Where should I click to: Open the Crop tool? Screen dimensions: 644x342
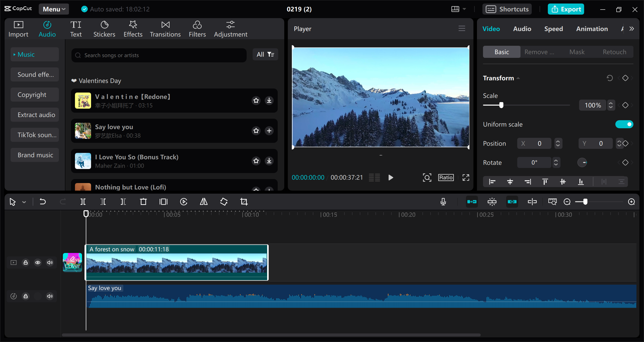point(244,201)
